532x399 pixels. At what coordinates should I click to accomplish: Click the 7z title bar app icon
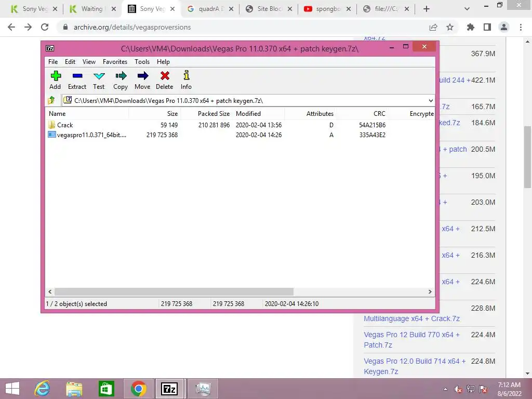click(50, 48)
